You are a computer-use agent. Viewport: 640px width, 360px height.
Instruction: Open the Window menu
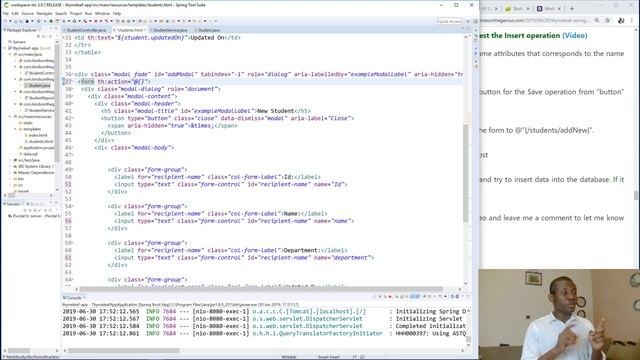coord(102,13)
